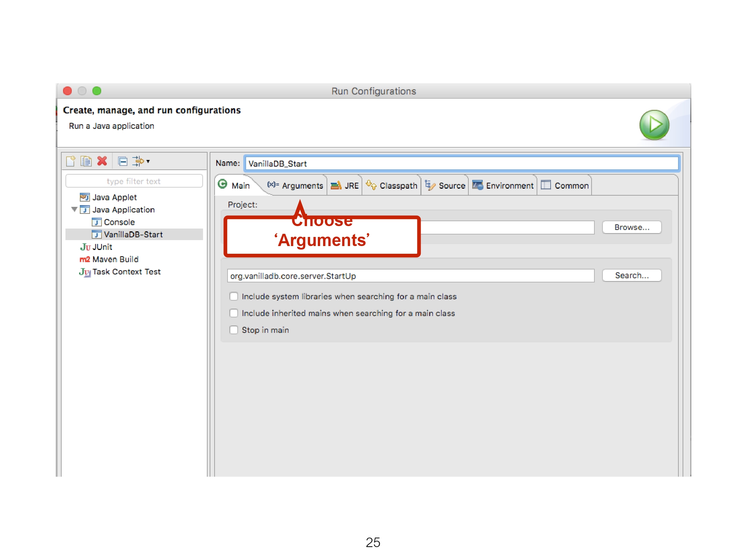Delete selected configuration with red X
747x560 pixels.
(102, 161)
